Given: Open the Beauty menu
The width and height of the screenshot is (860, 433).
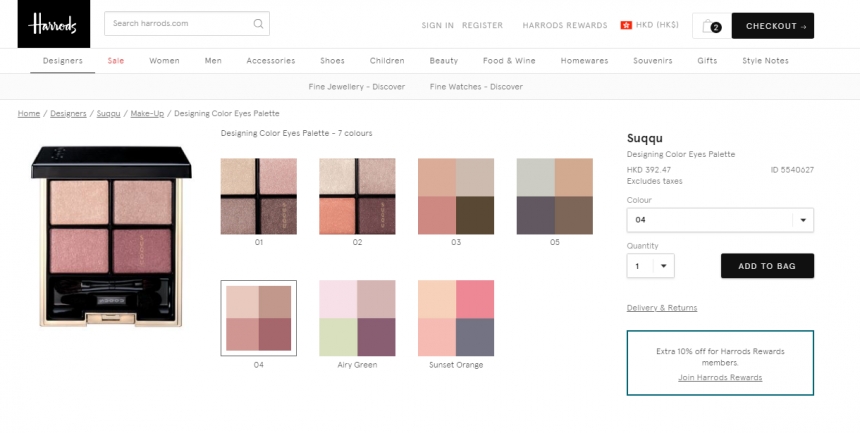Looking at the screenshot, I should coord(443,61).
